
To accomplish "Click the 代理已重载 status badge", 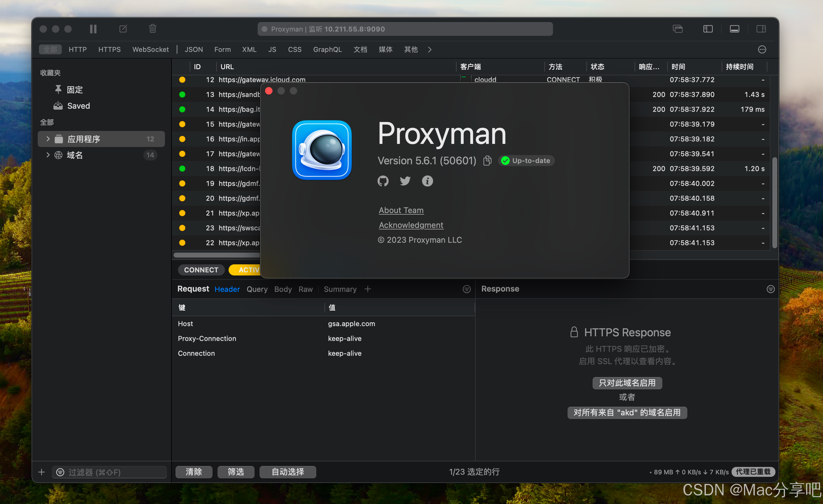I will tap(753, 472).
